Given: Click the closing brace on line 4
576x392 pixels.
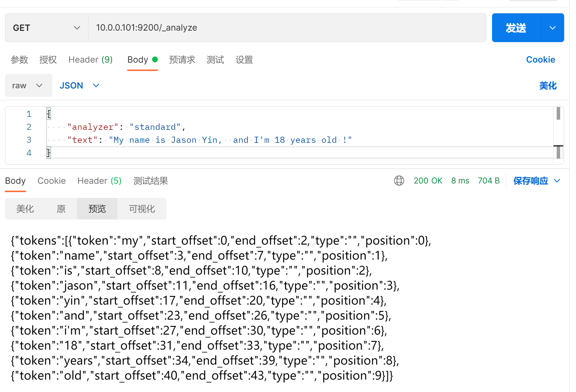Looking at the screenshot, I should [49, 153].
